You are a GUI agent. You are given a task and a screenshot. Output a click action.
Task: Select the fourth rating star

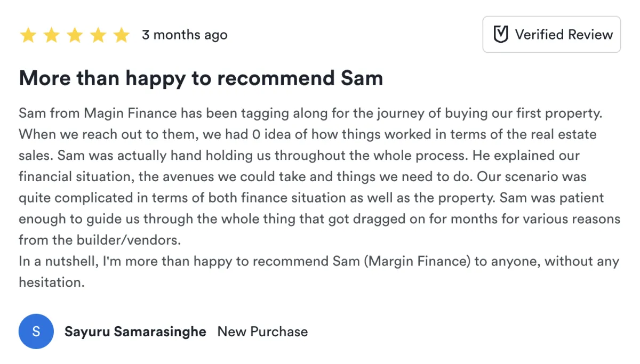click(98, 35)
